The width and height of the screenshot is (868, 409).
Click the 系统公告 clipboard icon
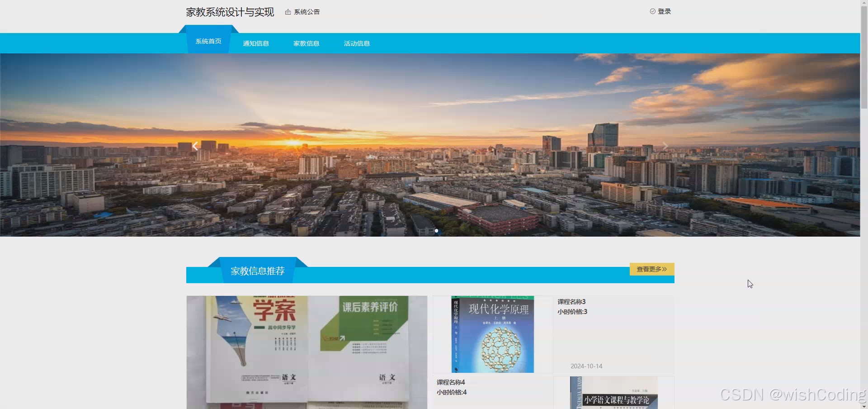[x=288, y=12]
